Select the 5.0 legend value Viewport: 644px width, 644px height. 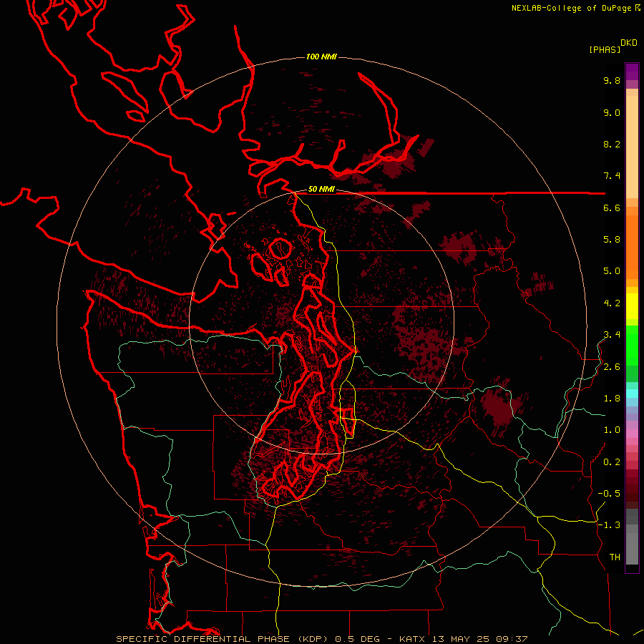coord(612,271)
